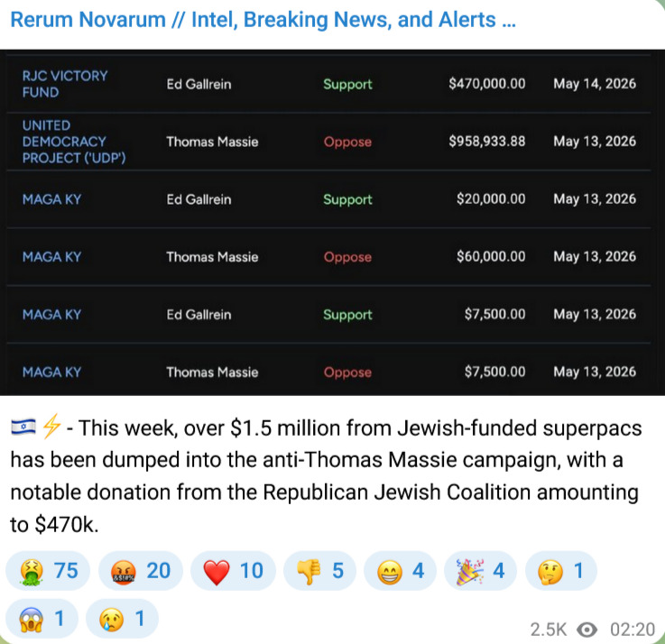665x644 pixels.
Task: Click the 02:20 message timestamp
Action: pyautogui.click(x=633, y=630)
